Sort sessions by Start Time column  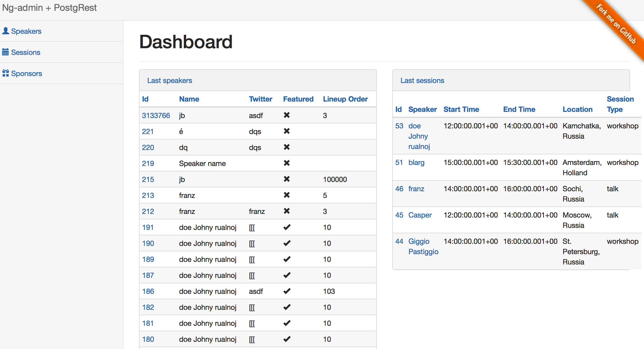pos(461,109)
